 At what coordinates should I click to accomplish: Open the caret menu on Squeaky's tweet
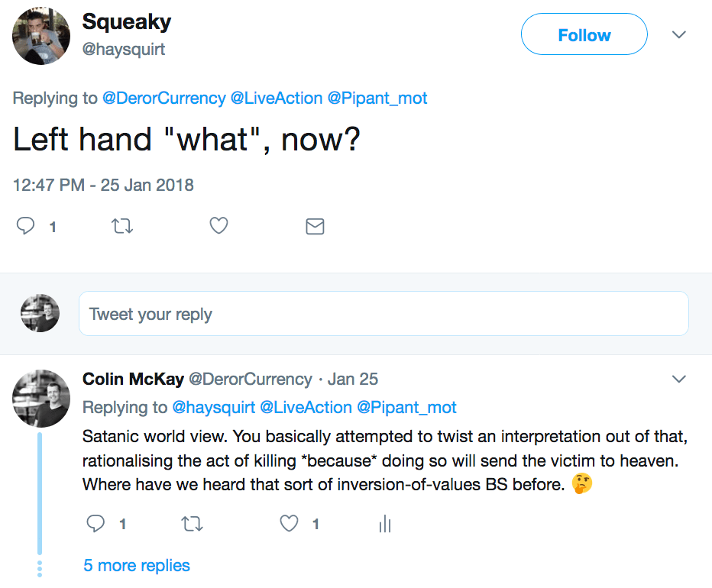[x=678, y=34]
